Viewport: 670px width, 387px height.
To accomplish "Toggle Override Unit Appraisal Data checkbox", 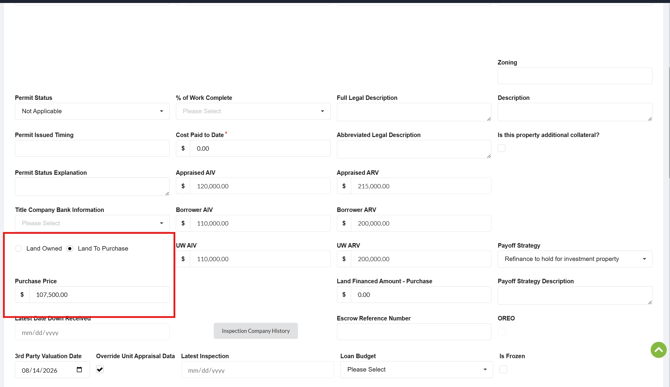I will coord(100,369).
